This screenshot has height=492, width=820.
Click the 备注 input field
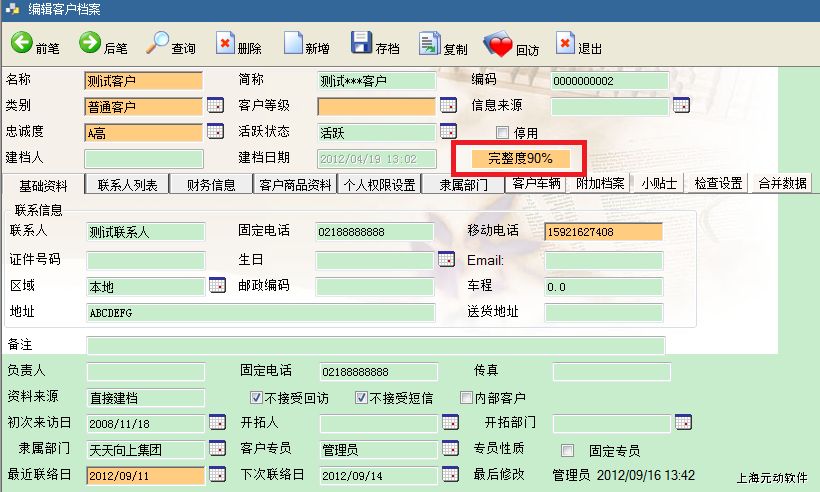375,345
